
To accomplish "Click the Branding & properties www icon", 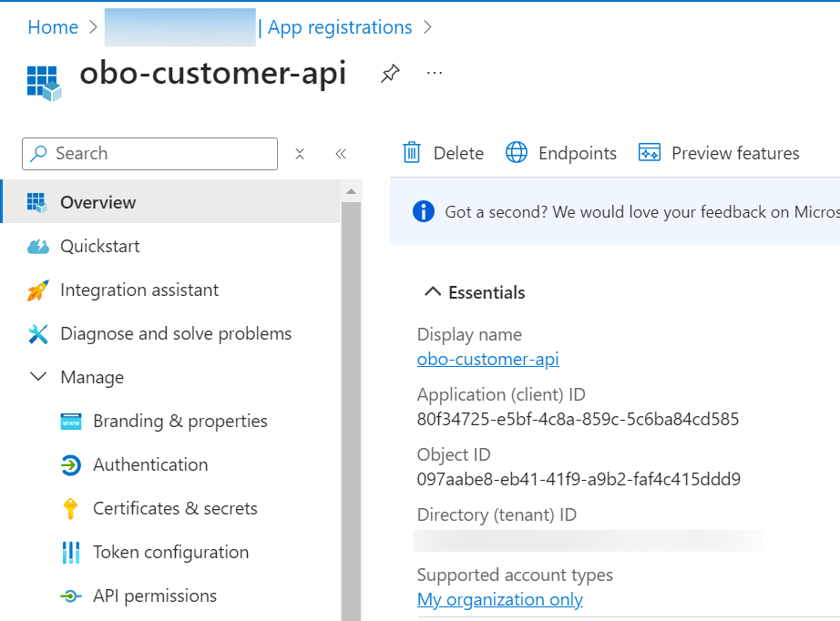I will point(71,422).
